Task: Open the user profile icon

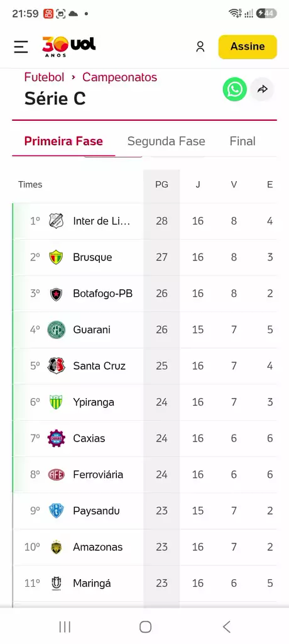Action: [200, 47]
